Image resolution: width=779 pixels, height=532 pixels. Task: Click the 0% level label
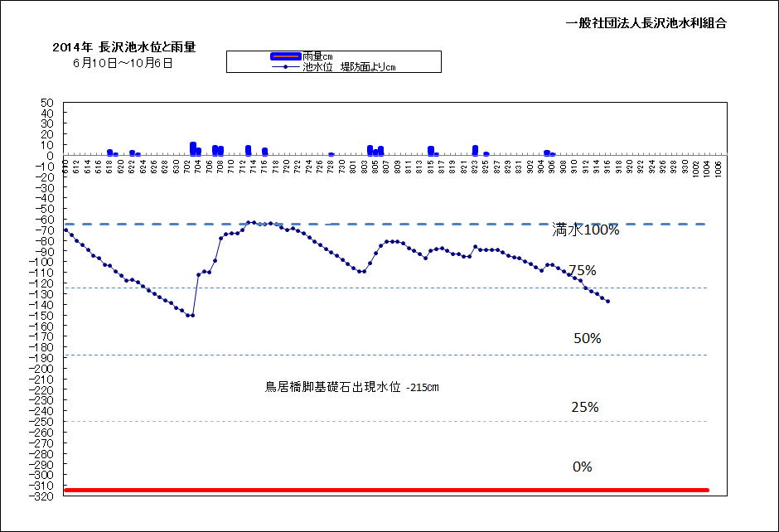coord(582,467)
